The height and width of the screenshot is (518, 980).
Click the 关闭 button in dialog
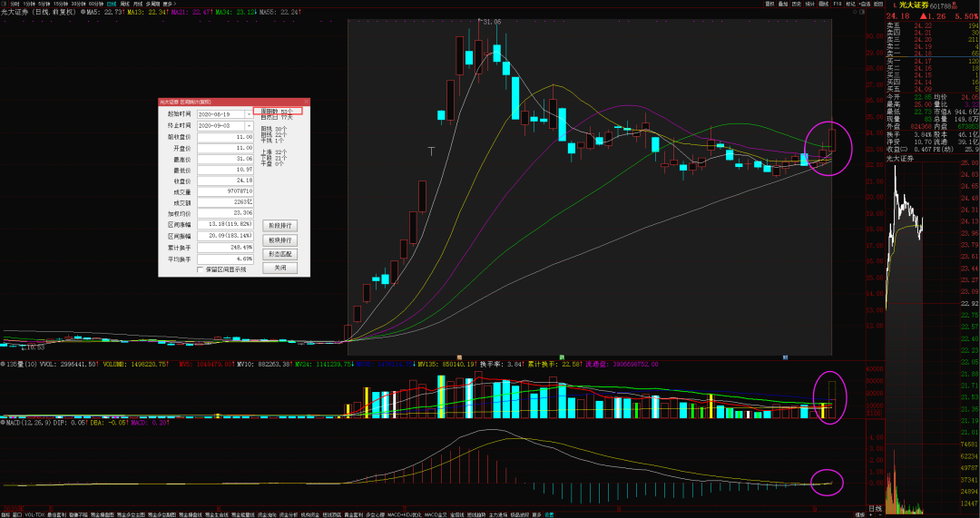tap(279, 268)
